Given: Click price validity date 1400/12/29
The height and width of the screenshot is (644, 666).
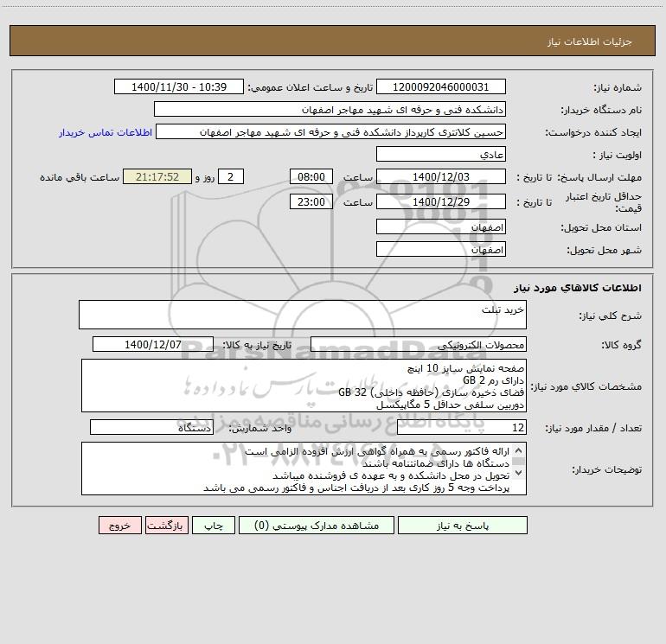Looking at the screenshot, I should (x=441, y=201).
